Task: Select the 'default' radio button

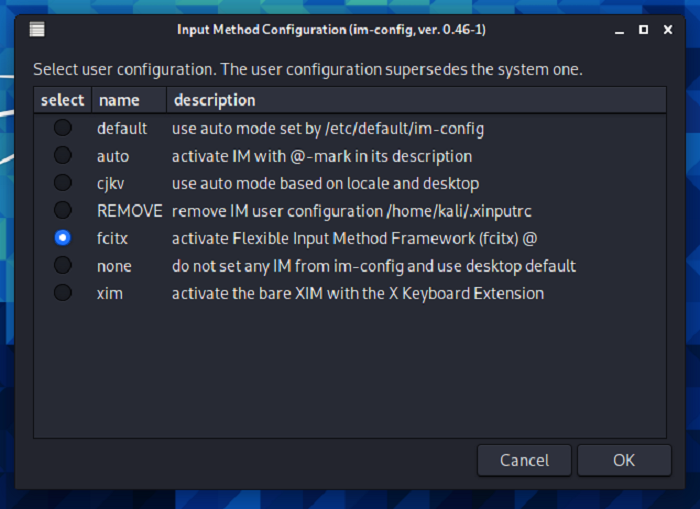Action: pos(63,128)
